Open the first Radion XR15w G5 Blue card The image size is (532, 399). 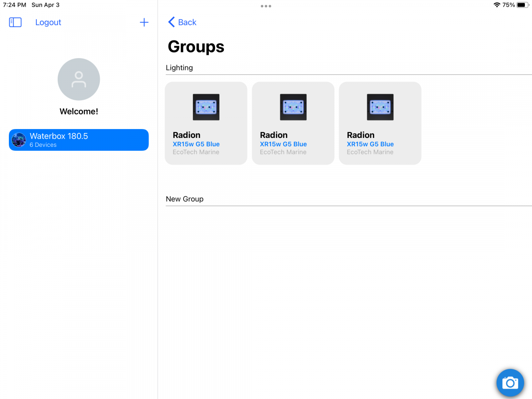(206, 123)
